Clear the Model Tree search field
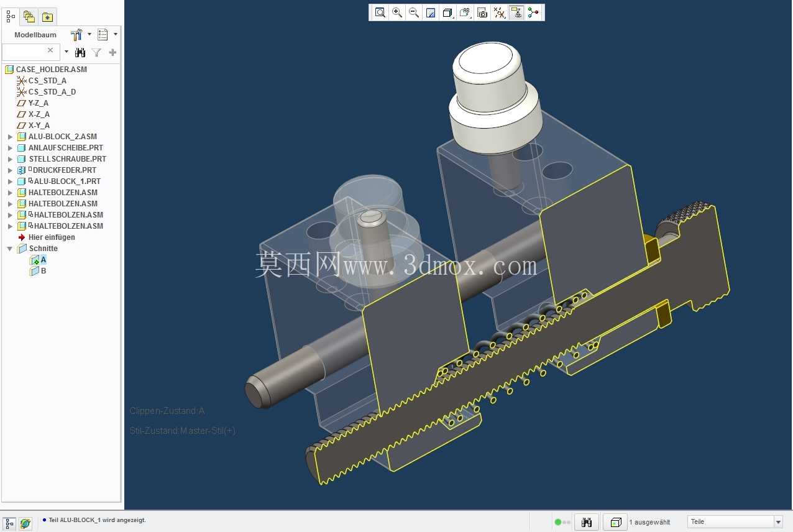Viewport: 793px width, 532px height. pos(51,50)
